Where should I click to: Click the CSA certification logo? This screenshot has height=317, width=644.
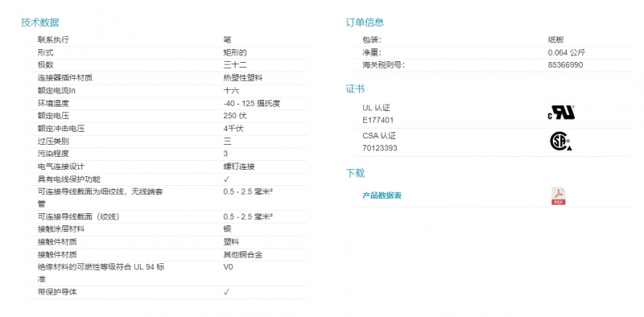pyautogui.click(x=560, y=142)
